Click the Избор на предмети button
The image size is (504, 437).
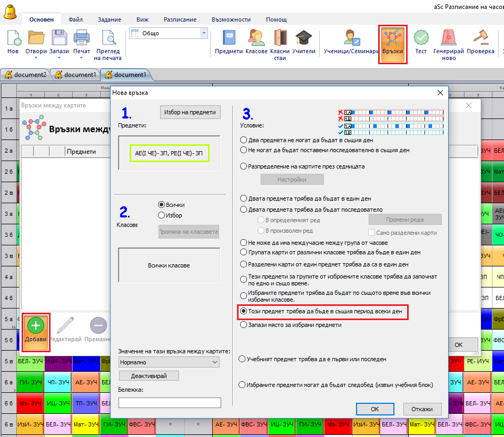(x=190, y=113)
